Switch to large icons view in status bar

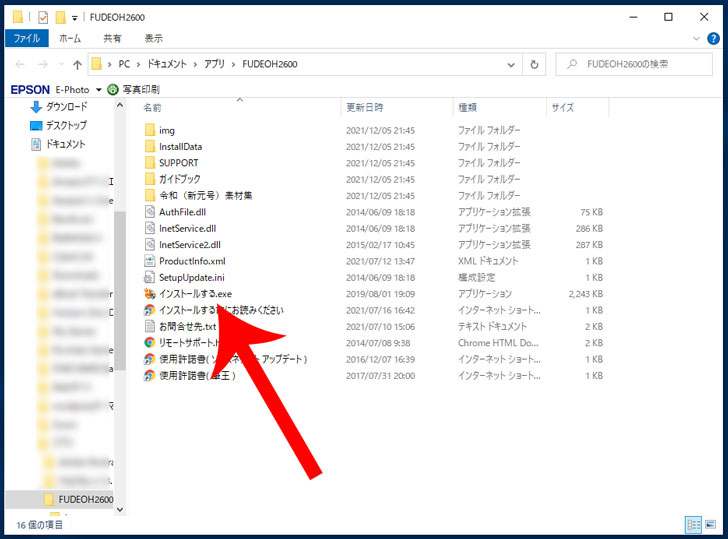[x=710, y=525]
